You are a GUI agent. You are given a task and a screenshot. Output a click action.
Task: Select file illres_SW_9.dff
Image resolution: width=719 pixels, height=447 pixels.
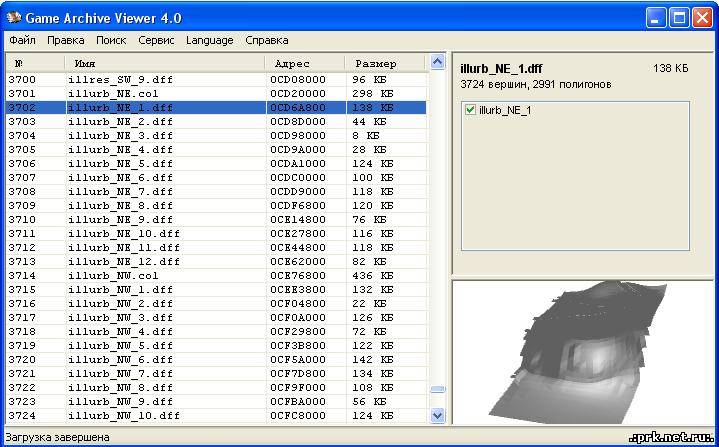pyautogui.click(x=121, y=80)
